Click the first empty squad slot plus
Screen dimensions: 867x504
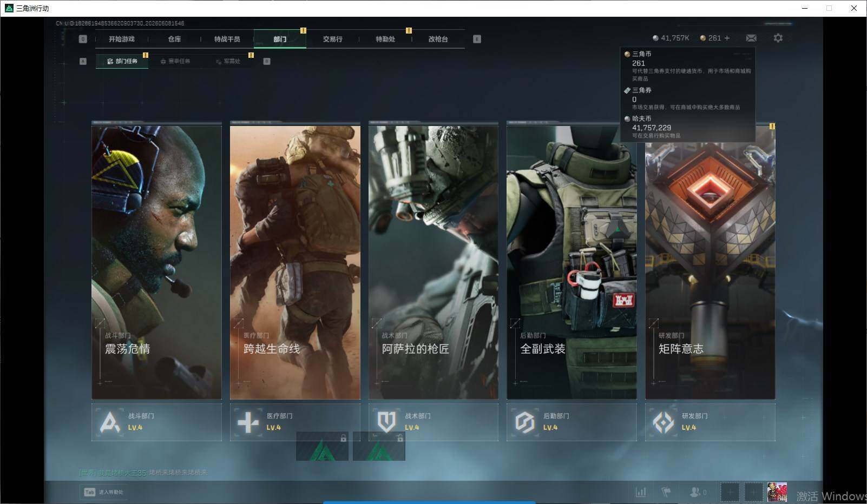(x=730, y=492)
